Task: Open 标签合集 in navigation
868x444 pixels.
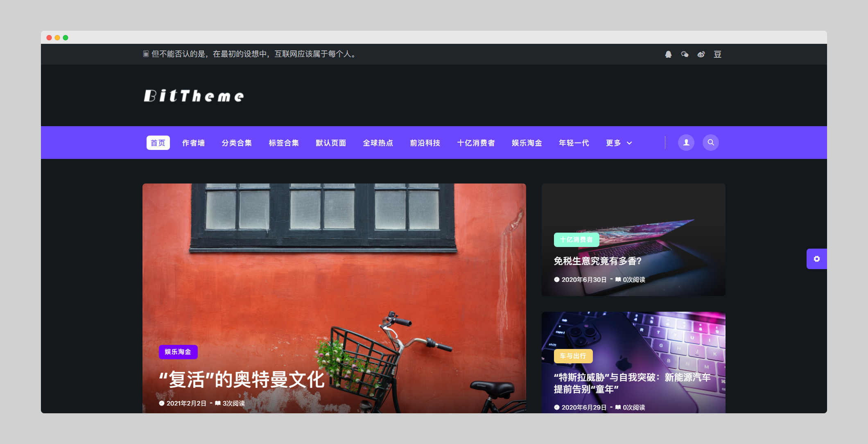Action: coord(284,143)
